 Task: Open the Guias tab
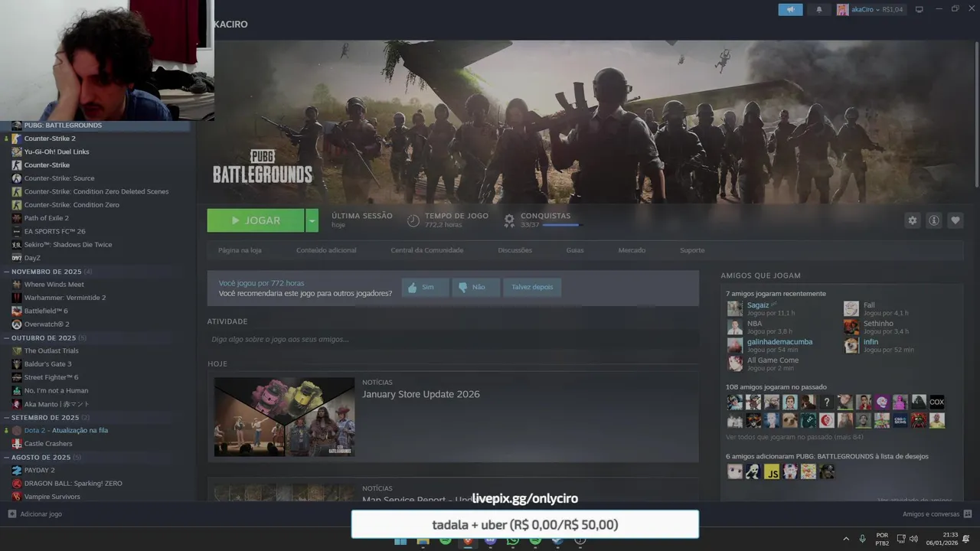575,250
